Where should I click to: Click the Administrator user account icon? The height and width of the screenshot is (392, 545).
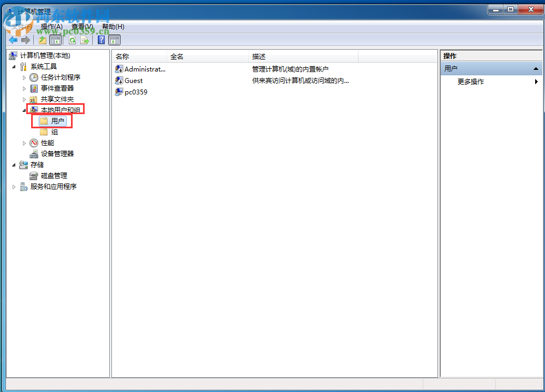[119, 69]
